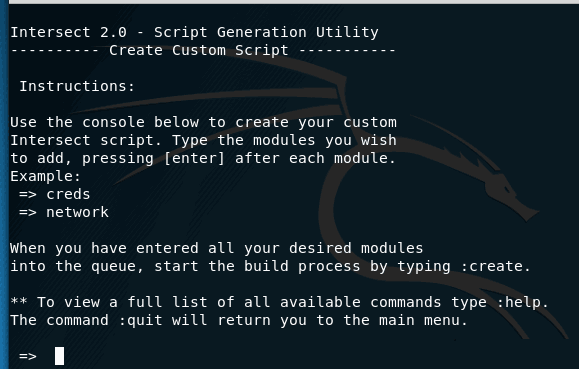
Task: Click the => prompt arrow on the last line
Action: pos(28,356)
